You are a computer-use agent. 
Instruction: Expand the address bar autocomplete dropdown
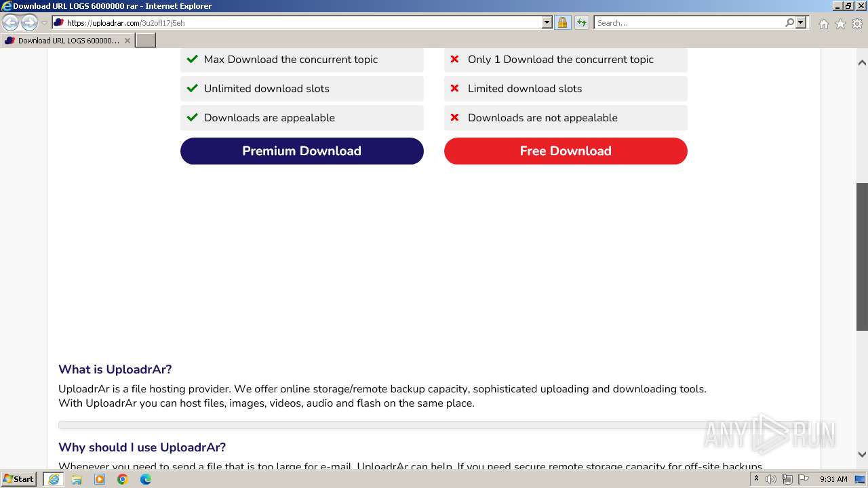[x=547, y=23]
